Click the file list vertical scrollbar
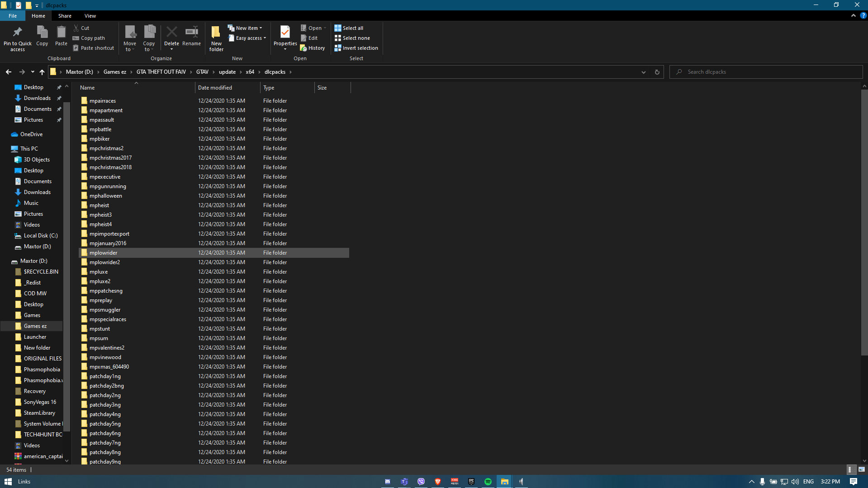868x488 pixels. coord(864,222)
